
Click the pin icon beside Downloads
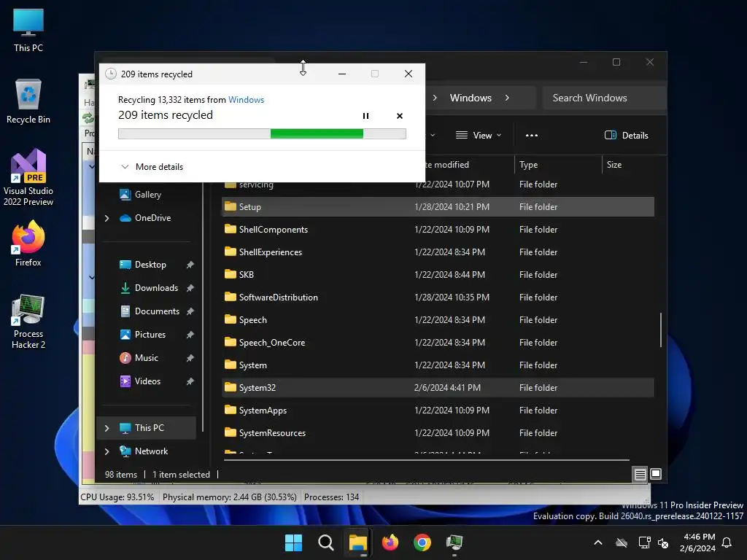click(190, 288)
